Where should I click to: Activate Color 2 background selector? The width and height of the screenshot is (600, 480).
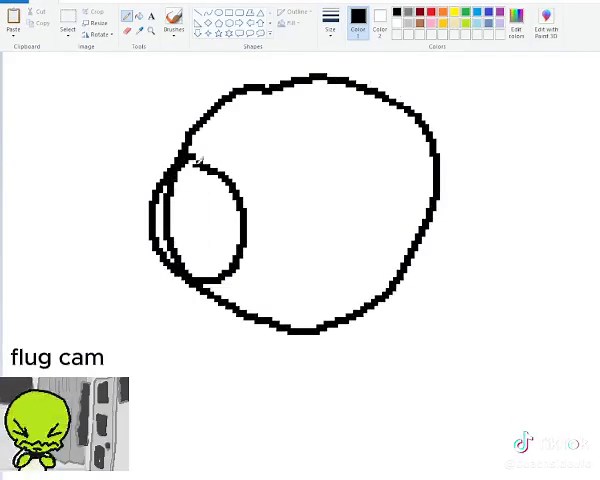380,23
